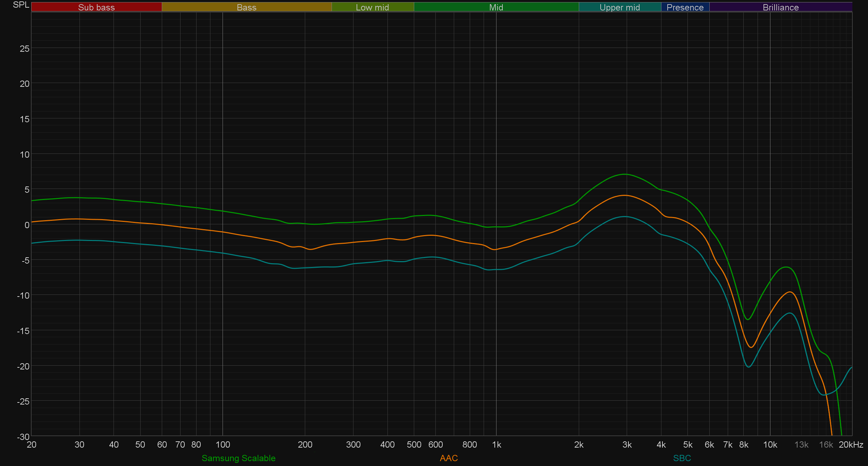Click the 3k frequency tick label
Screen dimensions: 868x466
(x=627, y=444)
